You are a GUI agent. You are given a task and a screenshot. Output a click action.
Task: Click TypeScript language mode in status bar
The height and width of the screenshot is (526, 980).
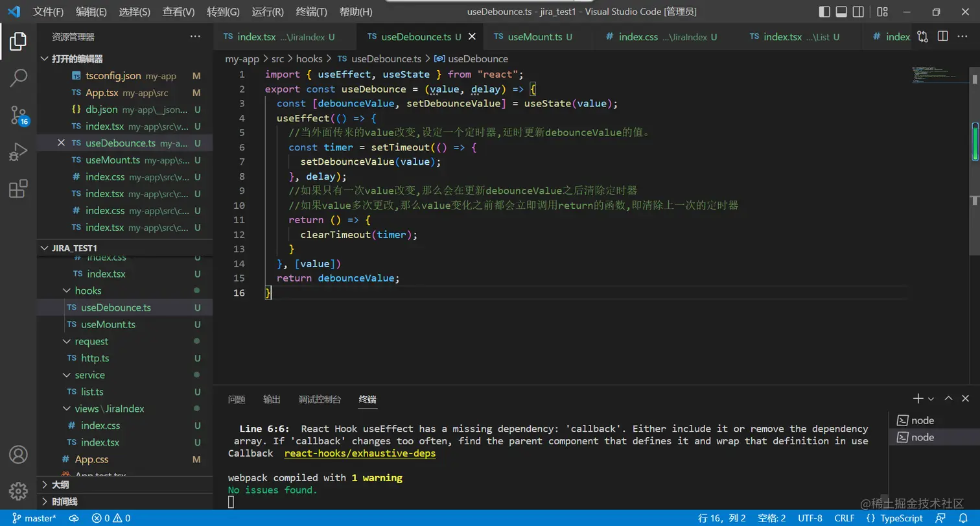(x=894, y=518)
